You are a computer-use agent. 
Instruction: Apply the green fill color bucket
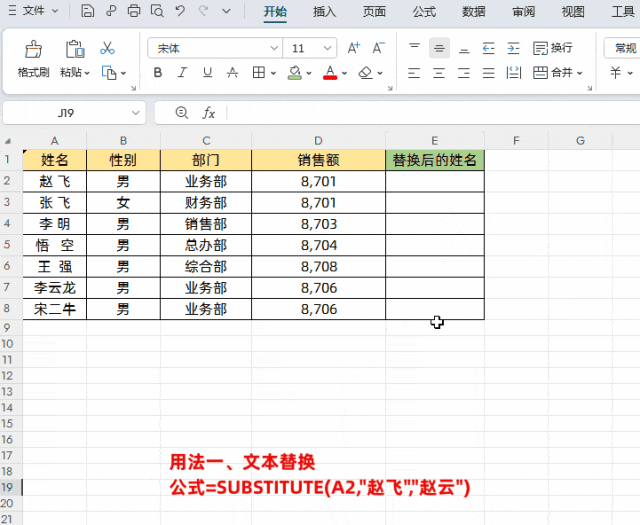(x=295, y=73)
